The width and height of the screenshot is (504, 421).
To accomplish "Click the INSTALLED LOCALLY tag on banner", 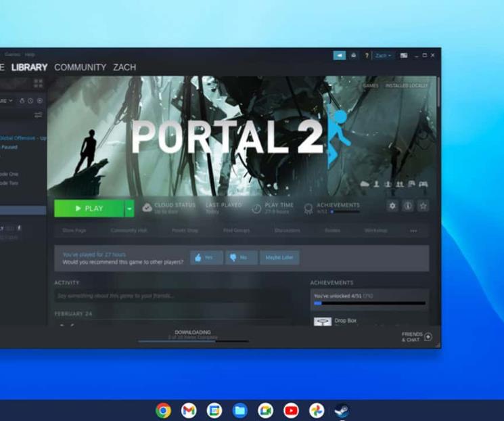I will (x=407, y=85).
